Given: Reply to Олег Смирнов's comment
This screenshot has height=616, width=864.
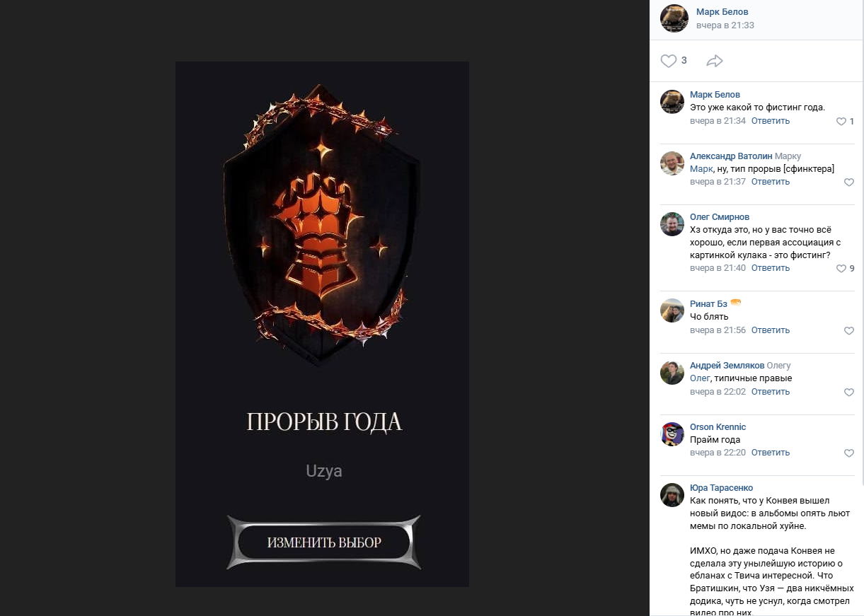Looking at the screenshot, I should coord(771,268).
